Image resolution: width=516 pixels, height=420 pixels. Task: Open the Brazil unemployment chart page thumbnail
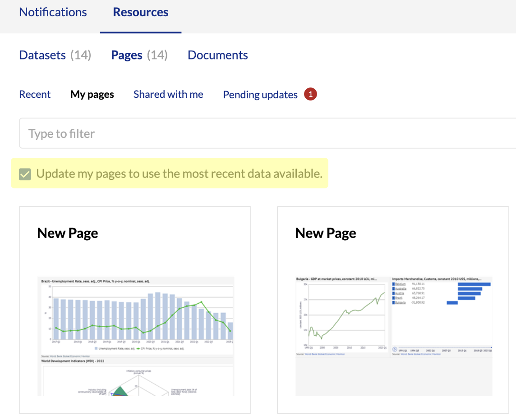(x=136, y=336)
